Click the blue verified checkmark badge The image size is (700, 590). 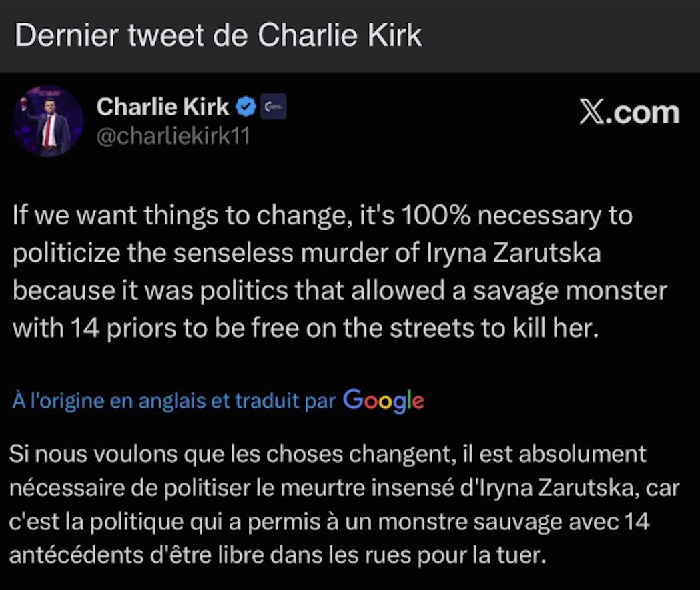pos(246,107)
